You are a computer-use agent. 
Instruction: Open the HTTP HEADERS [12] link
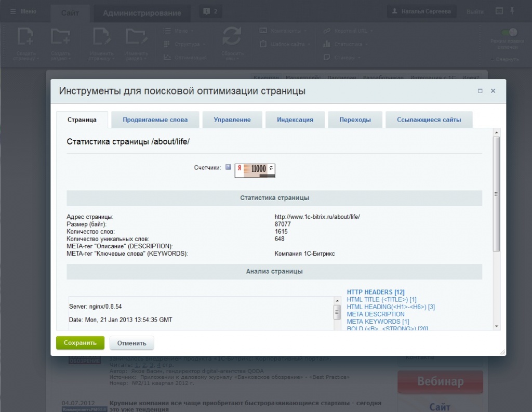click(x=376, y=292)
